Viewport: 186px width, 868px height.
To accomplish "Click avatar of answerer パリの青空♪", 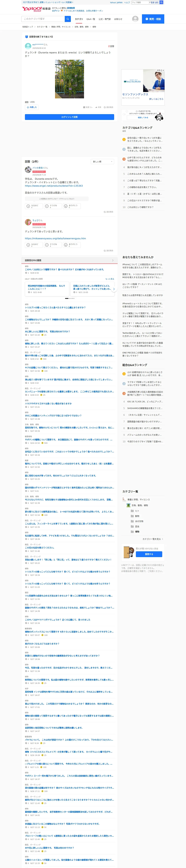I will pyautogui.click(x=28, y=170).
